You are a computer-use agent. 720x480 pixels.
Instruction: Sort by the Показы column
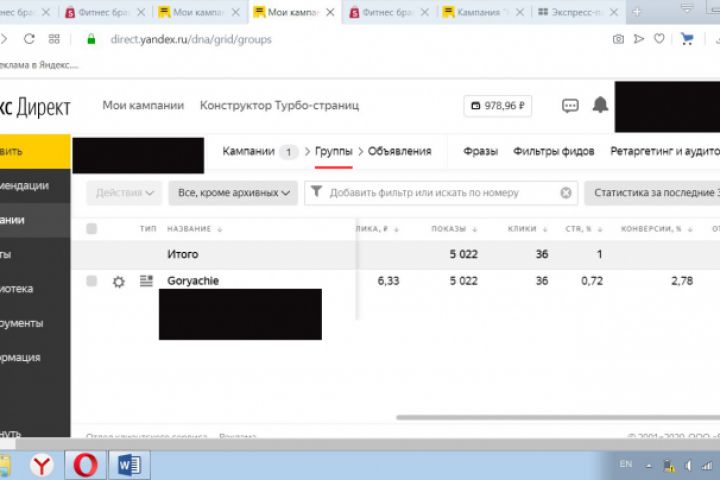pyautogui.click(x=454, y=229)
